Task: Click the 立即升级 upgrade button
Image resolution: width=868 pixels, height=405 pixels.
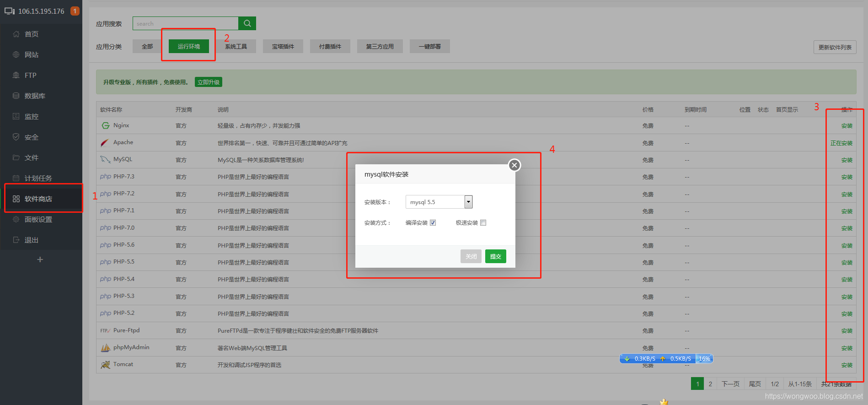Action: pos(209,82)
